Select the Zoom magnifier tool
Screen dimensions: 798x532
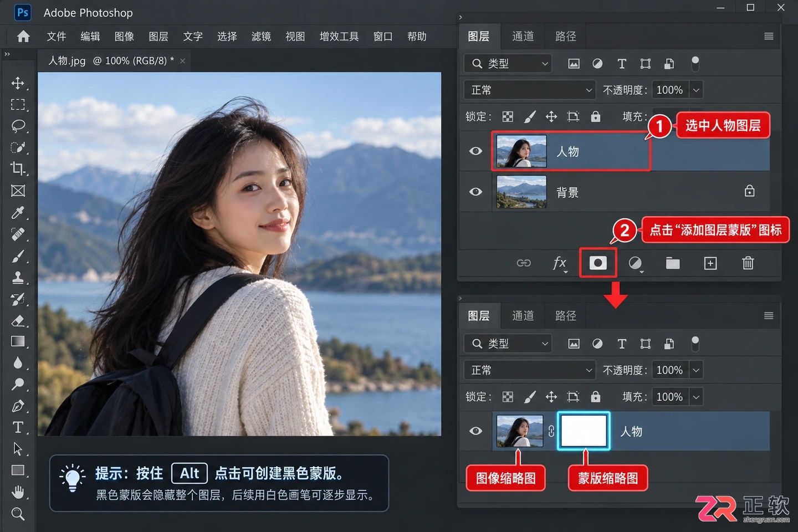click(18, 514)
